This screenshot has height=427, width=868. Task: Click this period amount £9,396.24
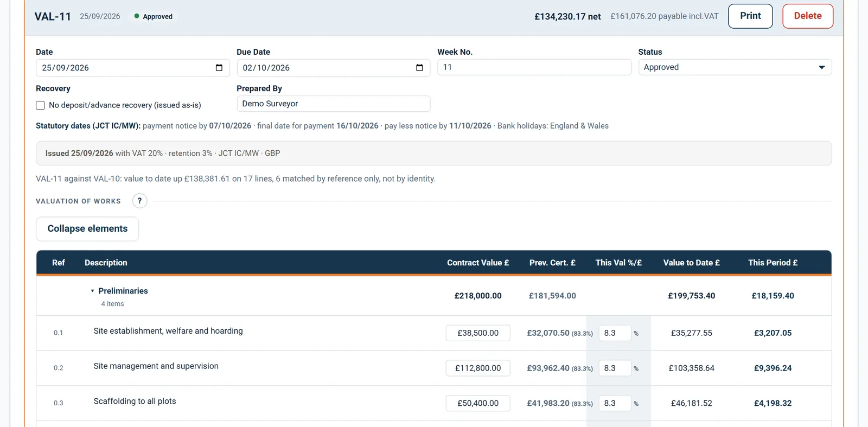pos(773,368)
